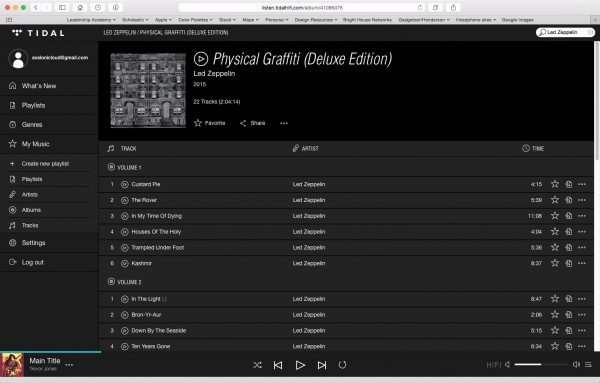Log out of TIDAL
The height and width of the screenshot is (383, 600).
[49, 262]
